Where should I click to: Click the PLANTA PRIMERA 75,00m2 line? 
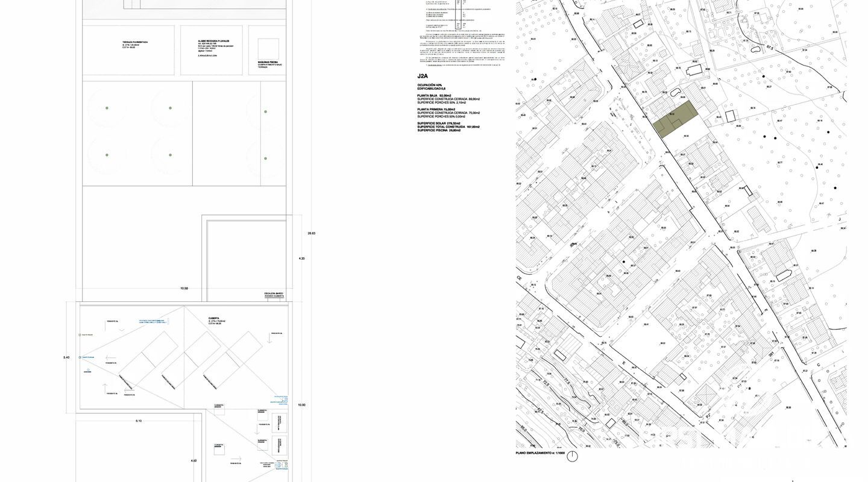(438, 109)
